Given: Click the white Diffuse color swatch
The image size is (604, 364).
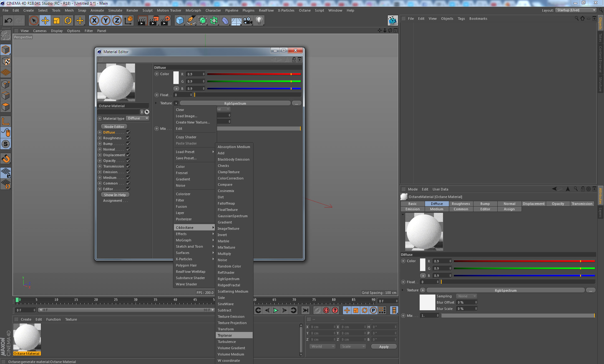Looking at the screenshot, I should [176, 78].
